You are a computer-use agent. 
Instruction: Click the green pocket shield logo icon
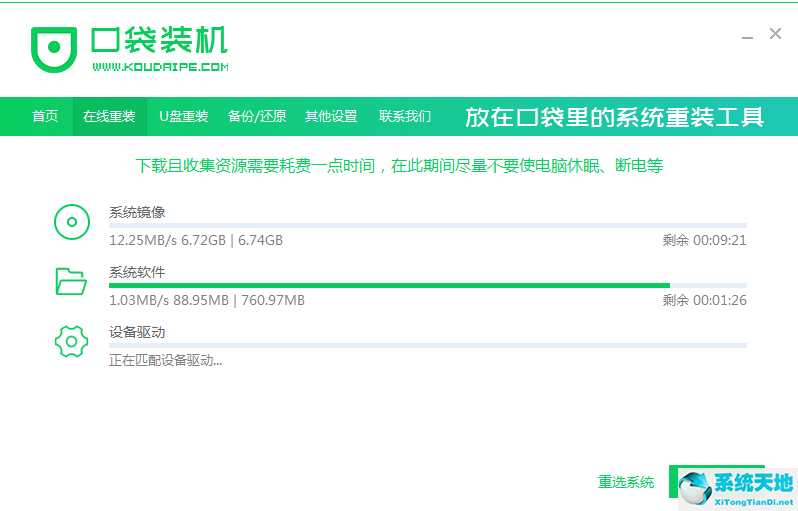[54, 49]
